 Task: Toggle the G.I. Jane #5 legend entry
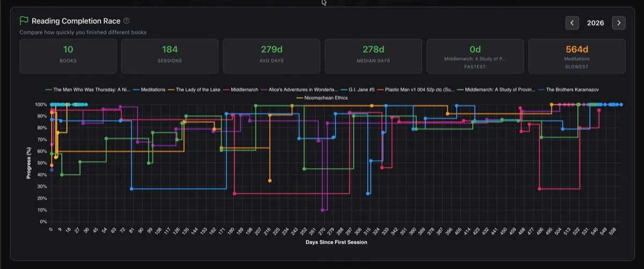click(x=358, y=90)
